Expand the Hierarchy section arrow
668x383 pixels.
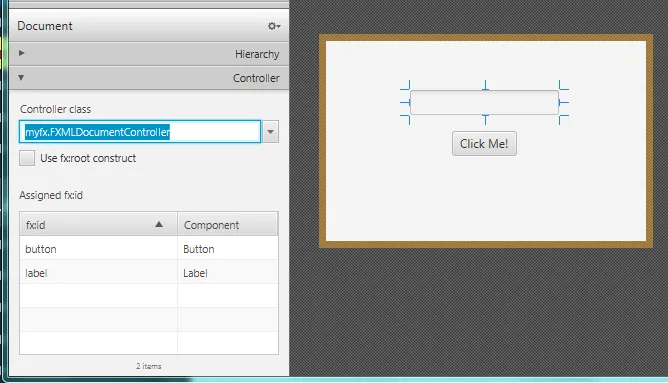[x=21, y=53]
